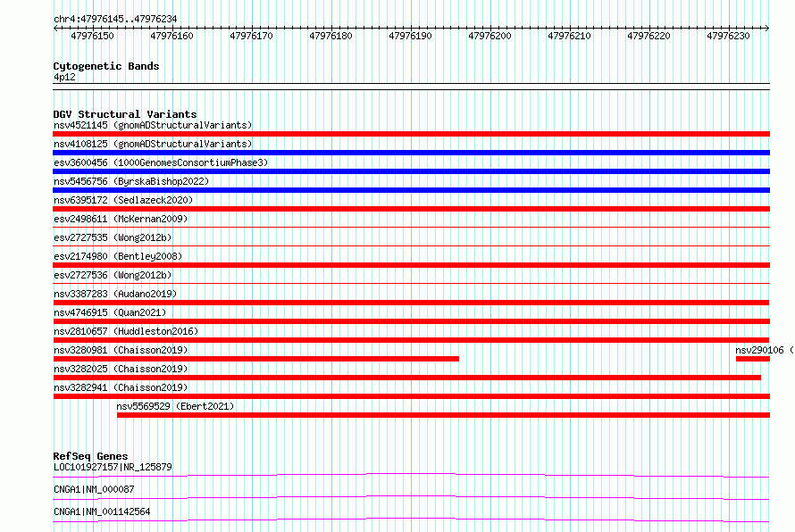Viewport: 795px width, 532px height.
Task: Open the DGV Structural Variants track title
Action: (125, 114)
